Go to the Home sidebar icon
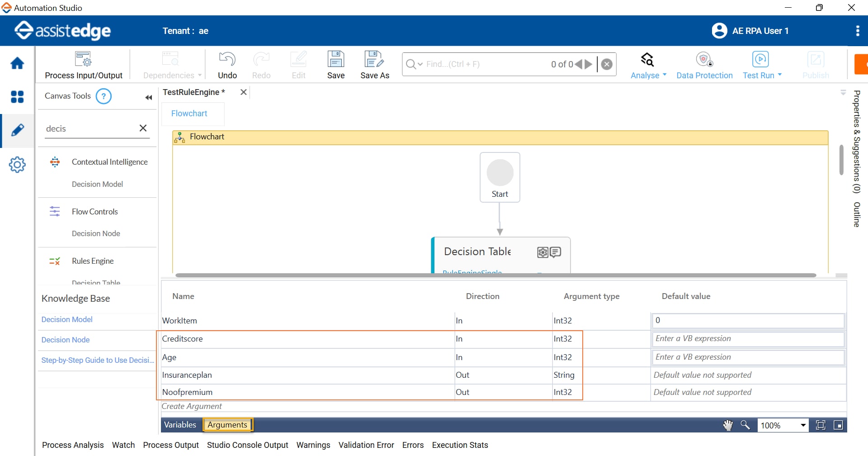This screenshot has height=456, width=868. click(17, 63)
